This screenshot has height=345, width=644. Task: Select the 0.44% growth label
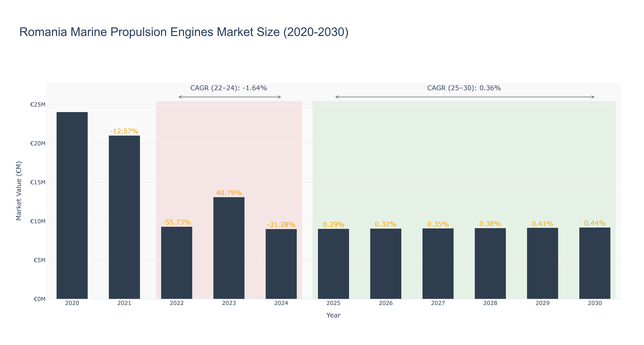point(595,223)
